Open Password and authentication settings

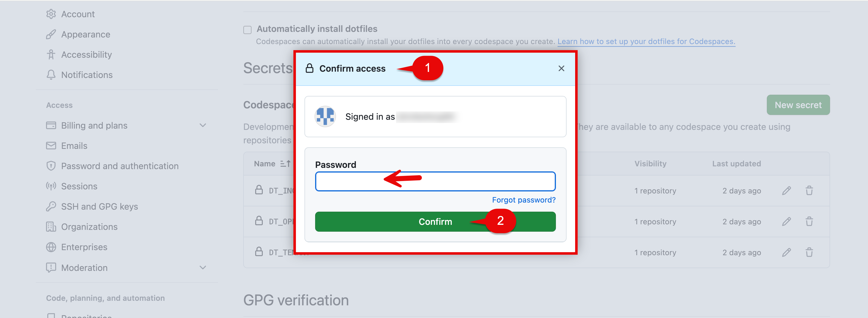(120, 166)
